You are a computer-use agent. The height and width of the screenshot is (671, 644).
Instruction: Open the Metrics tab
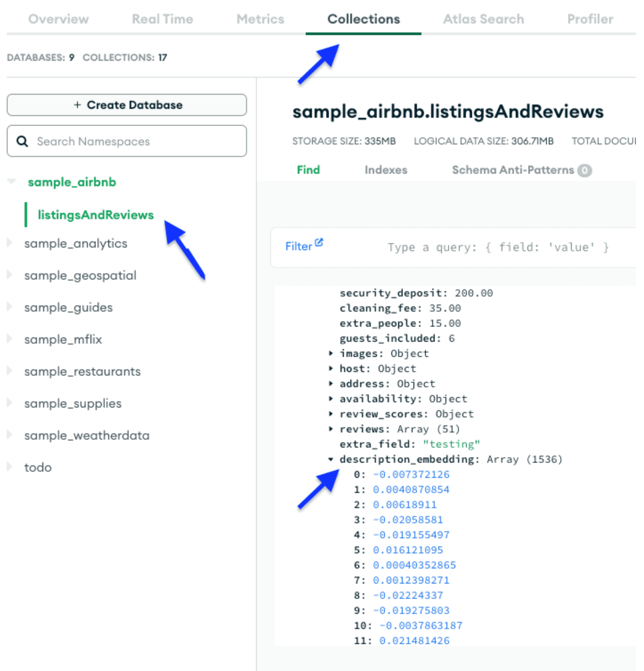coord(260,19)
